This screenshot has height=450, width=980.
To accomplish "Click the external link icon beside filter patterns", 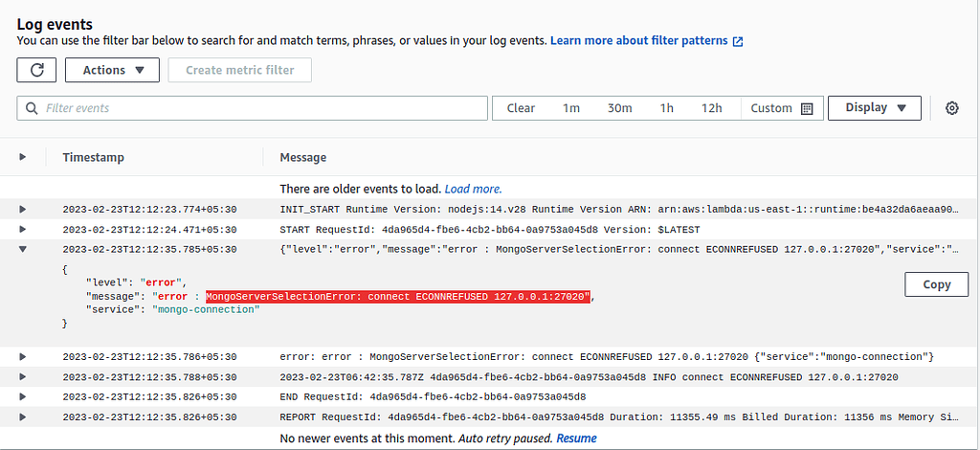I will coord(738,42).
